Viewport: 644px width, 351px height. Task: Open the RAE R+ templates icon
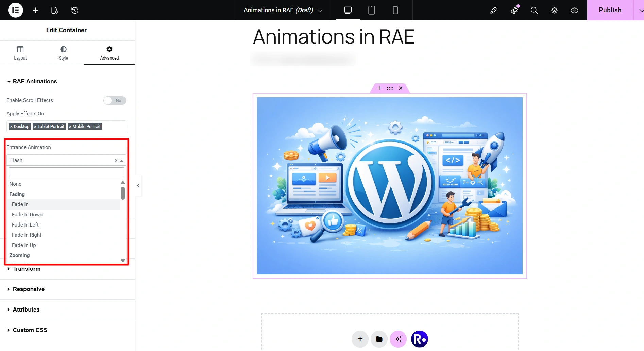coord(420,339)
